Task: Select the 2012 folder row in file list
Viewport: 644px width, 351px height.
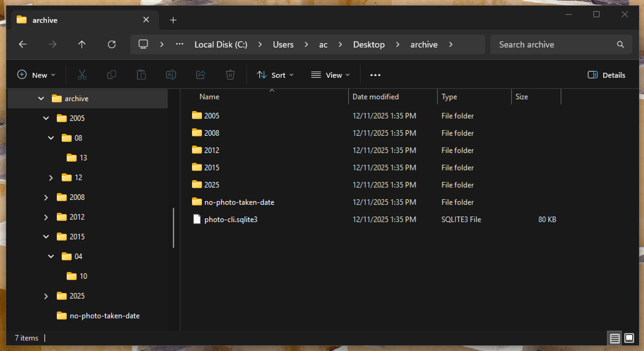Action: 374,150
